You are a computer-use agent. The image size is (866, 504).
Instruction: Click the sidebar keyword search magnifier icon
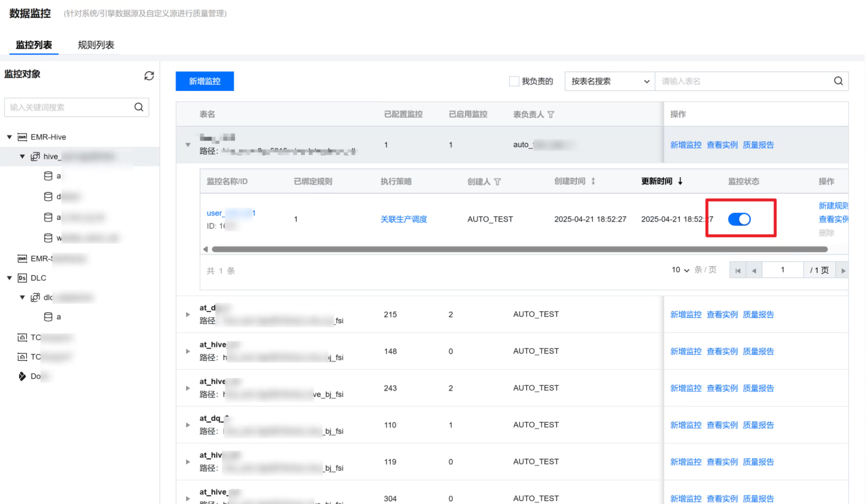click(139, 107)
